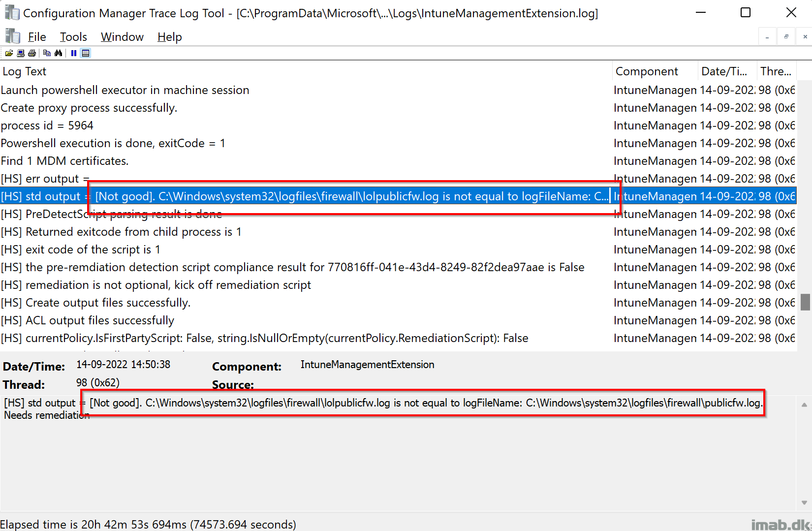The width and height of the screenshot is (812, 531).
Task: Open the File menu
Action: click(x=37, y=37)
